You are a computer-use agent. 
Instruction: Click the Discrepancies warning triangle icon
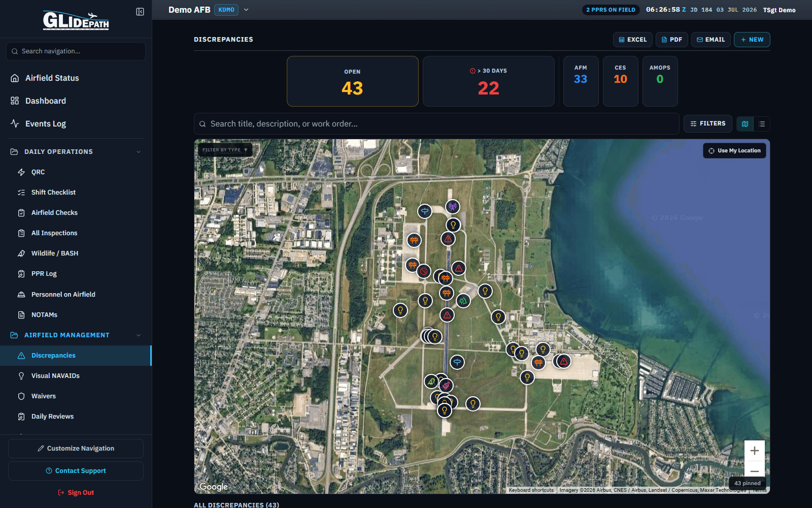(21, 356)
